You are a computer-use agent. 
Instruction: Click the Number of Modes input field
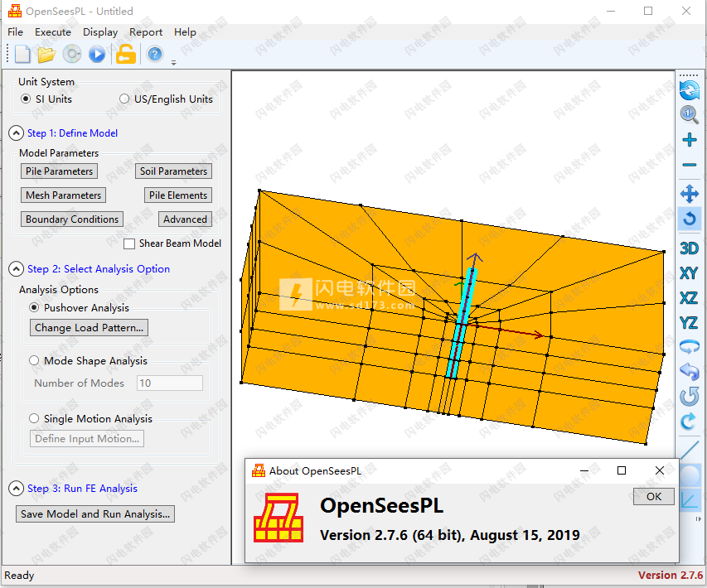(x=170, y=383)
